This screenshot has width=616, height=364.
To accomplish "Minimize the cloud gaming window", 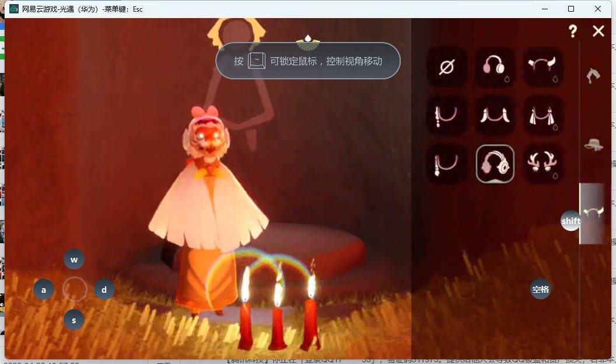I will (x=544, y=9).
